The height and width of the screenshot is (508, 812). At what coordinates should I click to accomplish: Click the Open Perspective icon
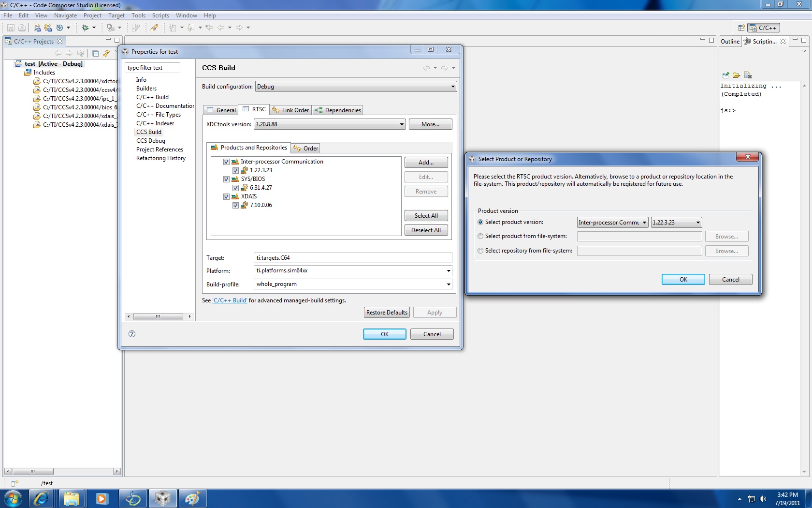pyautogui.click(x=741, y=28)
